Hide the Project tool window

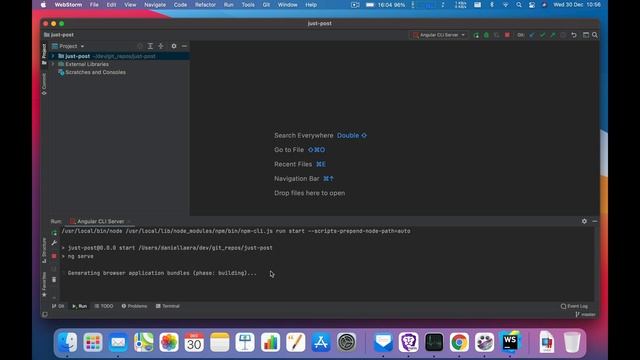click(x=184, y=46)
